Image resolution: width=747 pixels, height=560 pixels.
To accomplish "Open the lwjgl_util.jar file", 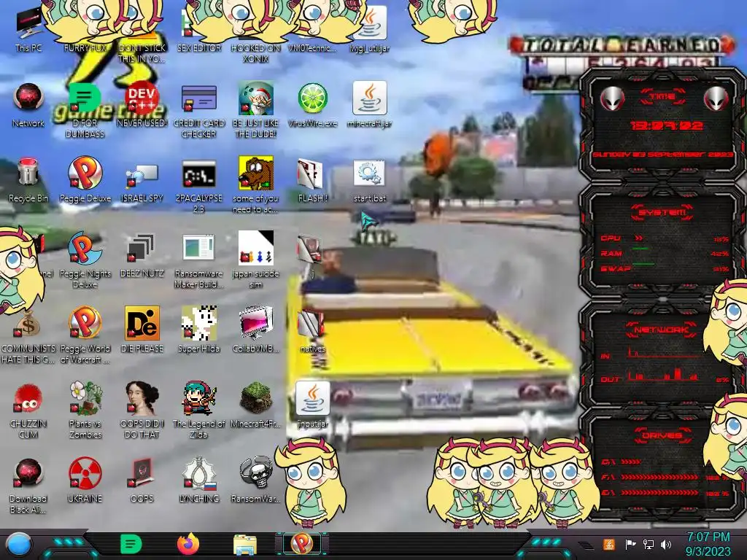I will pyautogui.click(x=370, y=29).
